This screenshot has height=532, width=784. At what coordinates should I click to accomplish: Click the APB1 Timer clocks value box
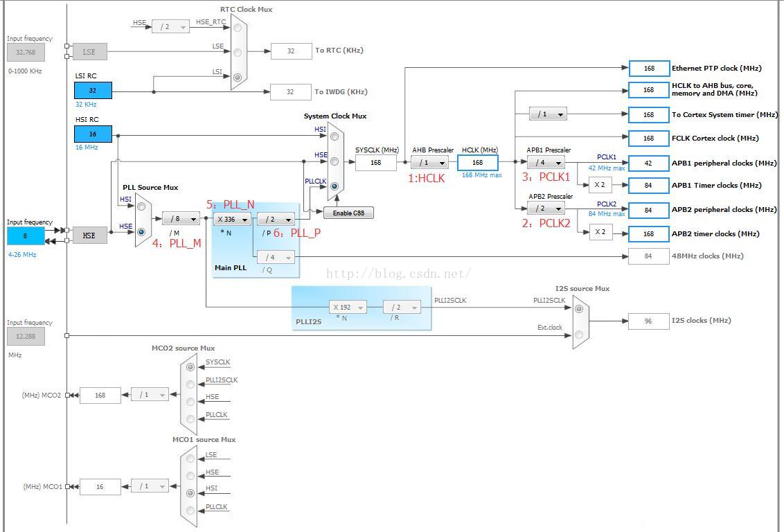649,186
